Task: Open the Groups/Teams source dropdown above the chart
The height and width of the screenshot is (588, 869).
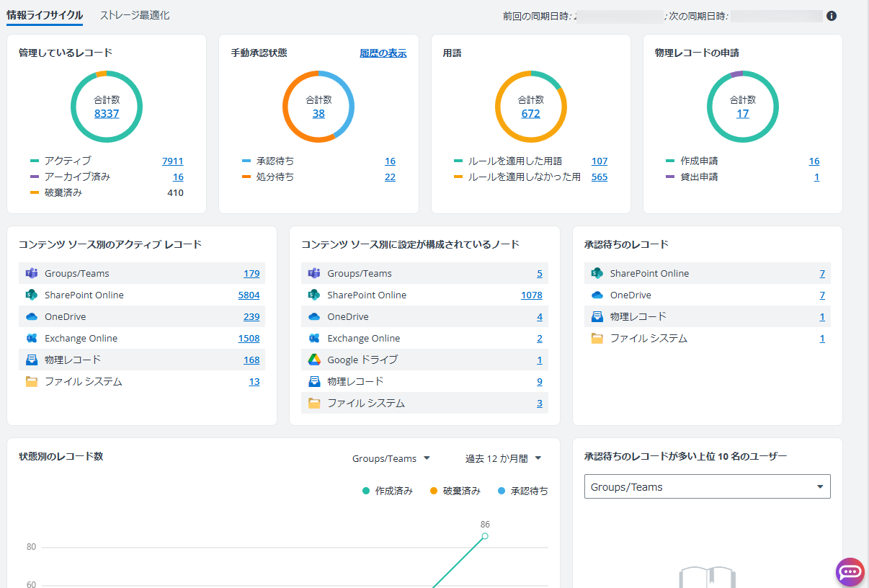Action: pos(391,458)
